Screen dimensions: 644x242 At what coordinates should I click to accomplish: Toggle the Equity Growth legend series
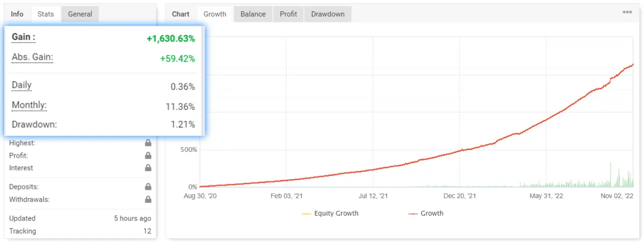pos(330,213)
